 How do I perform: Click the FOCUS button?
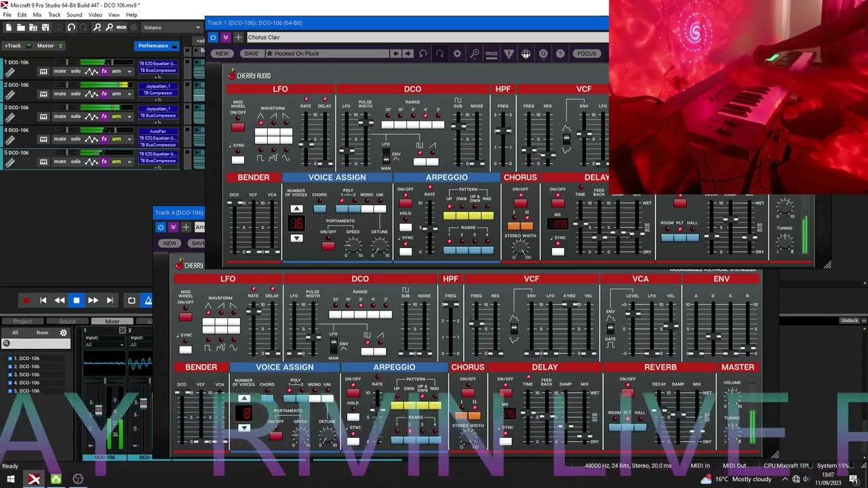click(587, 54)
